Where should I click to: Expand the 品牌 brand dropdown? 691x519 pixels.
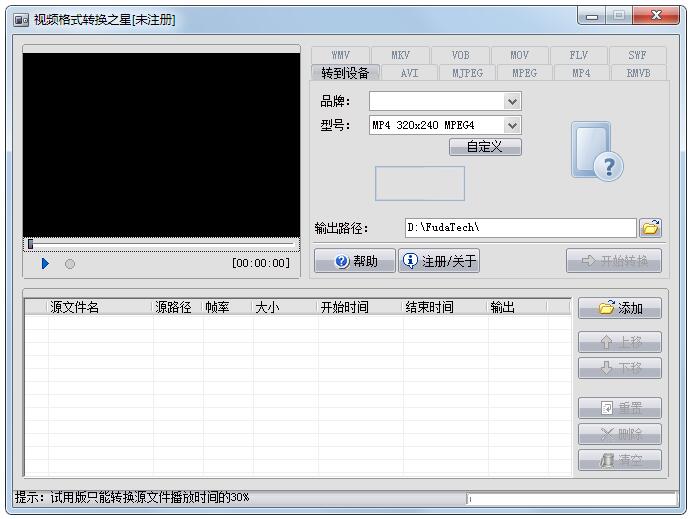pyautogui.click(x=512, y=101)
